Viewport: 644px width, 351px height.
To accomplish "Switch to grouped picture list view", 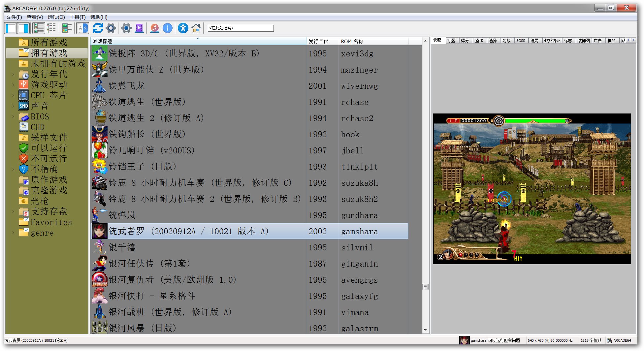I will (x=67, y=28).
